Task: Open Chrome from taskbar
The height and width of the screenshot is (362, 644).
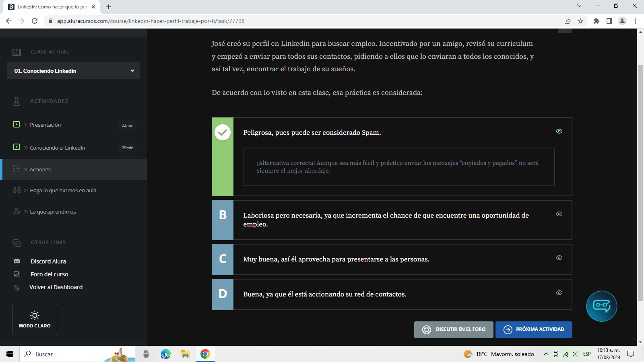Action: [x=205, y=354]
